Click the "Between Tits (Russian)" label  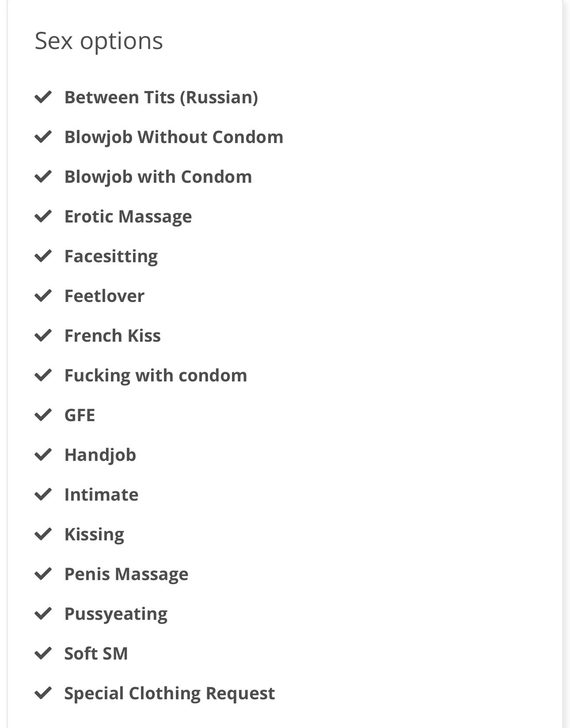(x=161, y=98)
